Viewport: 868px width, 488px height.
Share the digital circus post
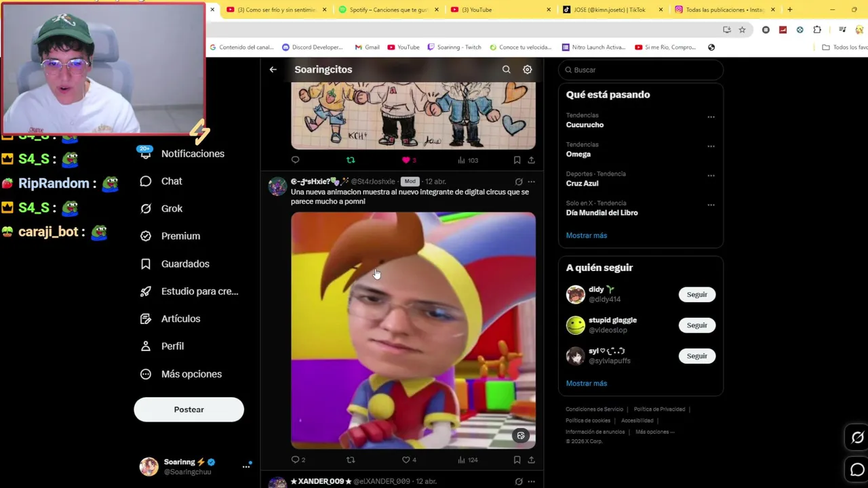coord(531,460)
